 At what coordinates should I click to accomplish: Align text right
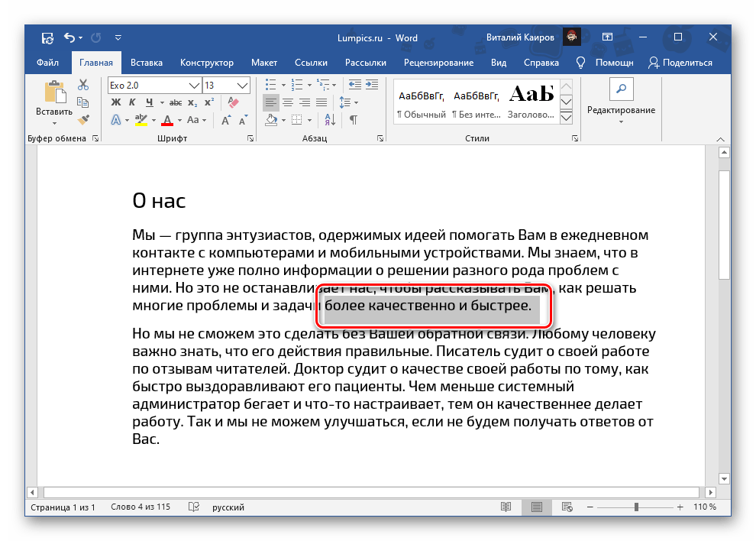click(305, 102)
